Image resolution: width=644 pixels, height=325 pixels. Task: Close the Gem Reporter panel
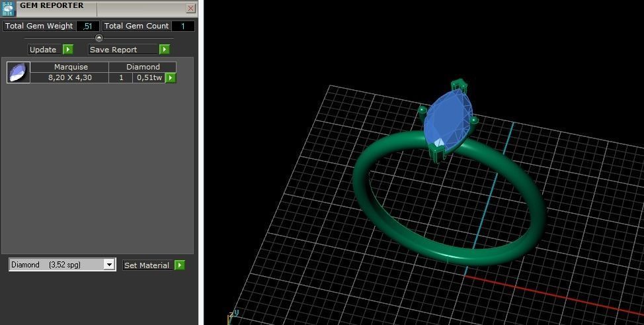tap(191, 8)
